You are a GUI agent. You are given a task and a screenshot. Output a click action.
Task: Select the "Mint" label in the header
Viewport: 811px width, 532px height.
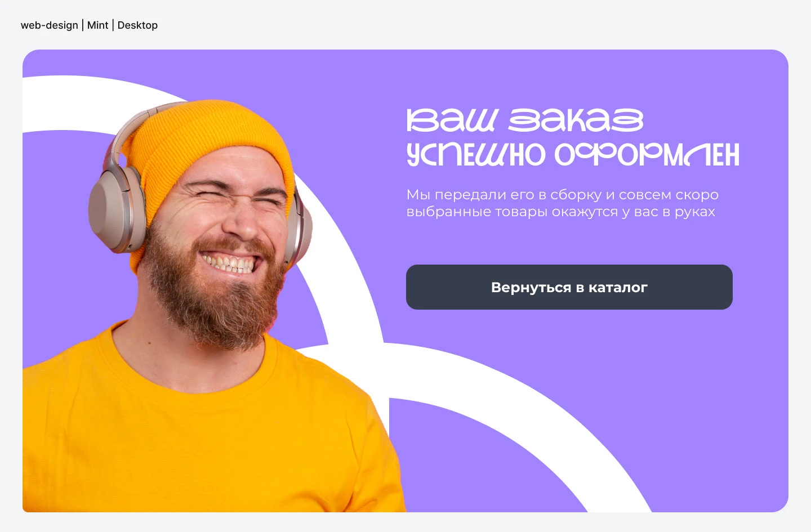98,25
